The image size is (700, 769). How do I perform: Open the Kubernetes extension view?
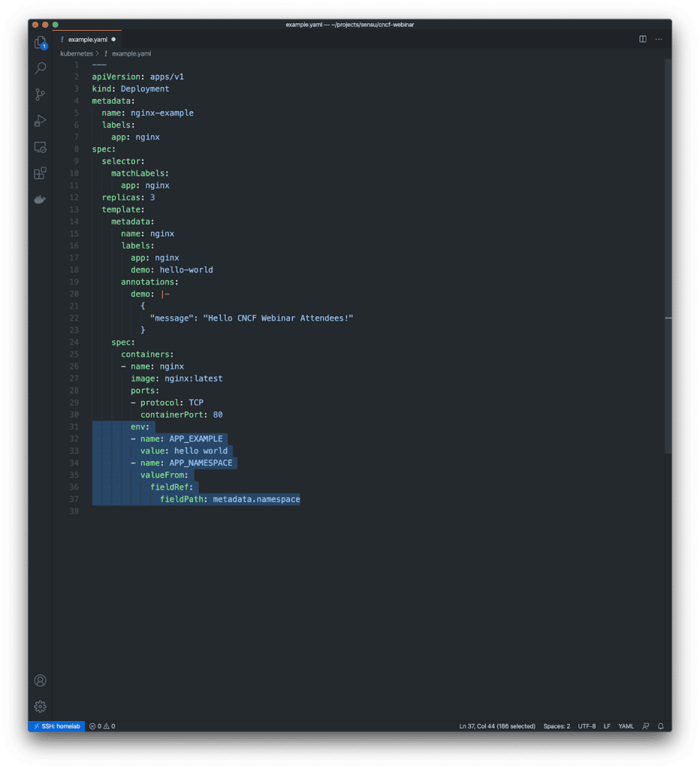(39, 199)
